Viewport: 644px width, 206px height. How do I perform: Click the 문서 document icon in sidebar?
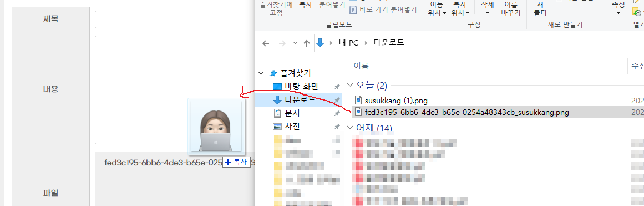coord(278,113)
